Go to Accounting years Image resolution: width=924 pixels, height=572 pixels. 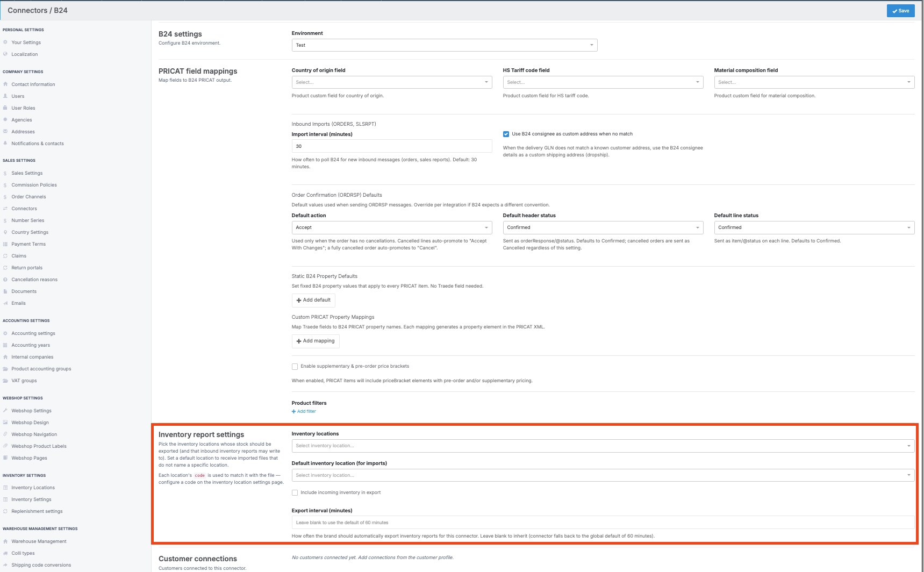31,345
